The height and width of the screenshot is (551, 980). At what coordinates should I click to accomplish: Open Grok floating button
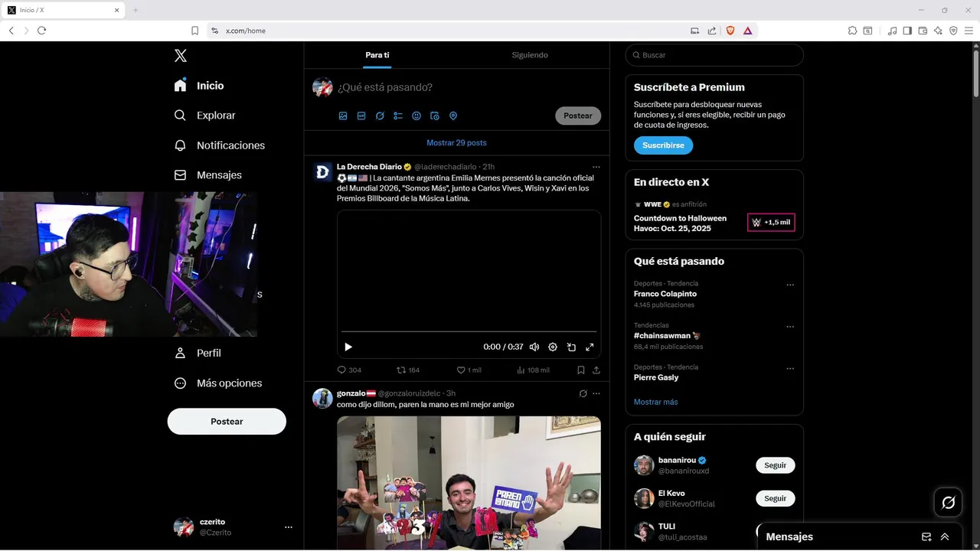click(x=948, y=503)
